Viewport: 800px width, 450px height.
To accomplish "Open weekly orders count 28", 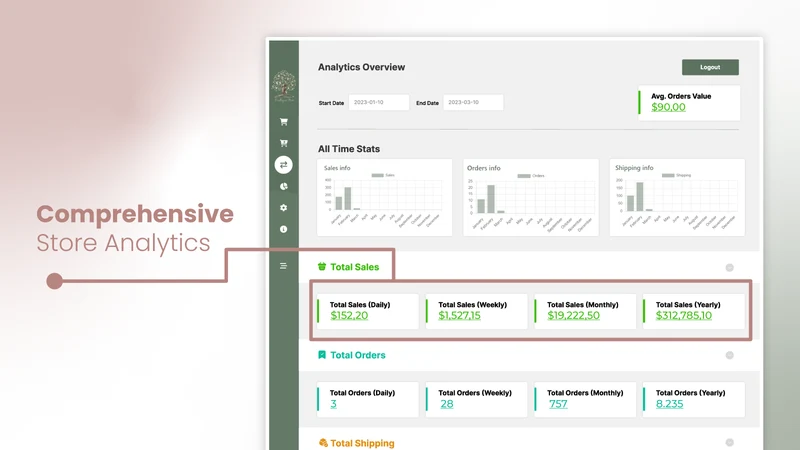I will (447, 404).
